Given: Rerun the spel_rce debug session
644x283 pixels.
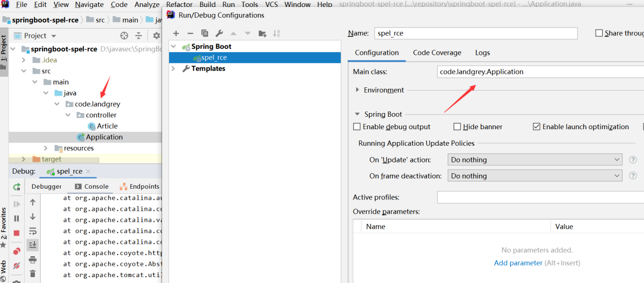Looking at the screenshot, I should click(17, 187).
